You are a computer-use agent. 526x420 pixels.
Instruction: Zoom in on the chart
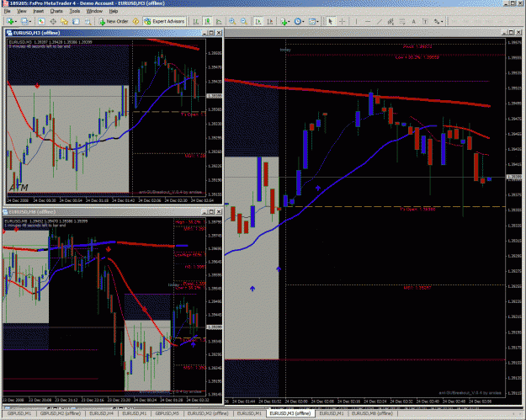(232, 22)
